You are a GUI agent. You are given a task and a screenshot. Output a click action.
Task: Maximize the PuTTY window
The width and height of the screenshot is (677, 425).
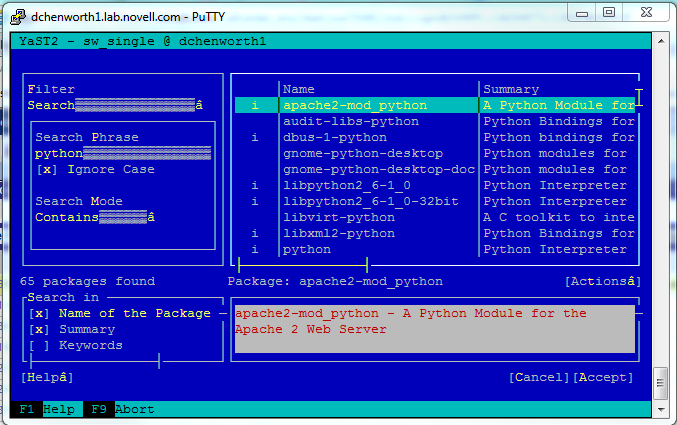(609, 12)
